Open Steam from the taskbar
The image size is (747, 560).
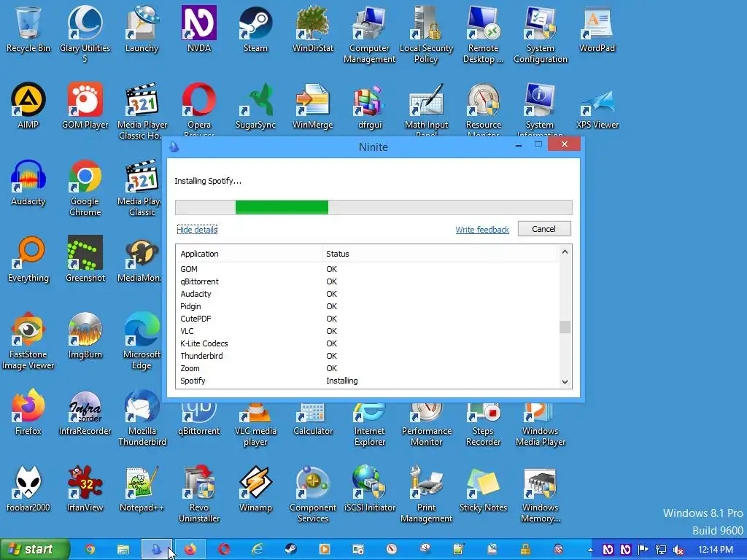click(290, 550)
